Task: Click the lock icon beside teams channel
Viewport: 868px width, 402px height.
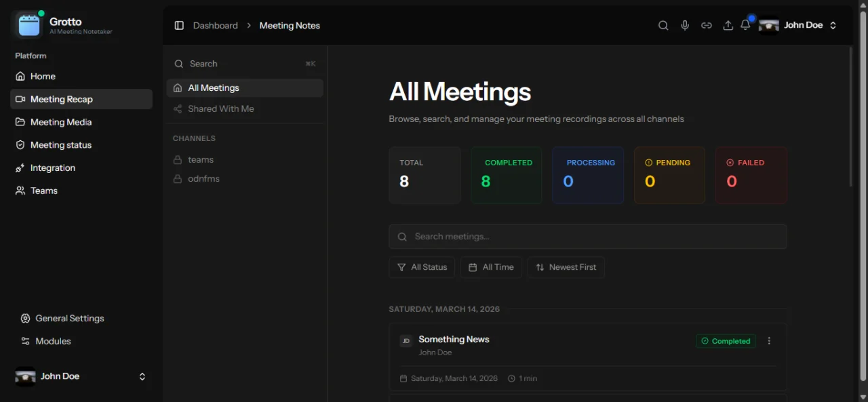Action: (x=178, y=160)
